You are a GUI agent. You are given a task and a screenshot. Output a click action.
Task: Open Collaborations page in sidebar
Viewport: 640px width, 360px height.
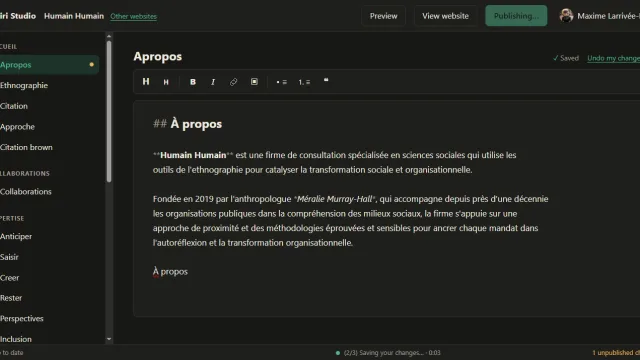click(x=26, y=191)
